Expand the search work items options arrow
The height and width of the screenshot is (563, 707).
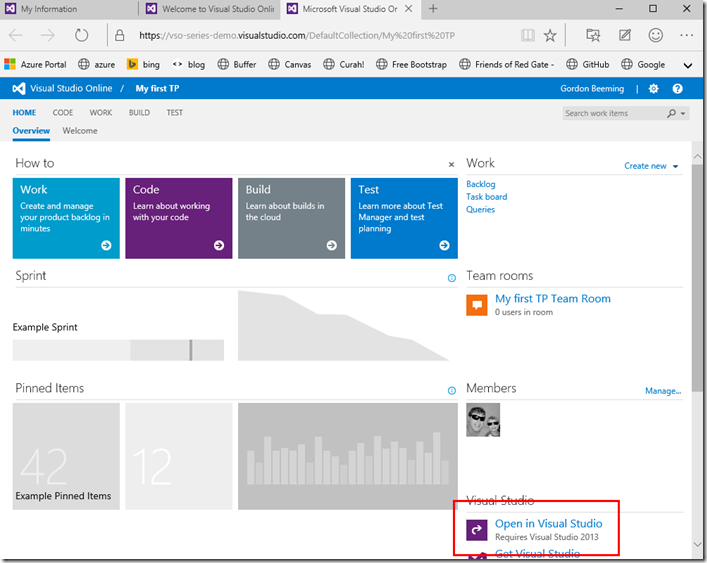click(683, 114)
